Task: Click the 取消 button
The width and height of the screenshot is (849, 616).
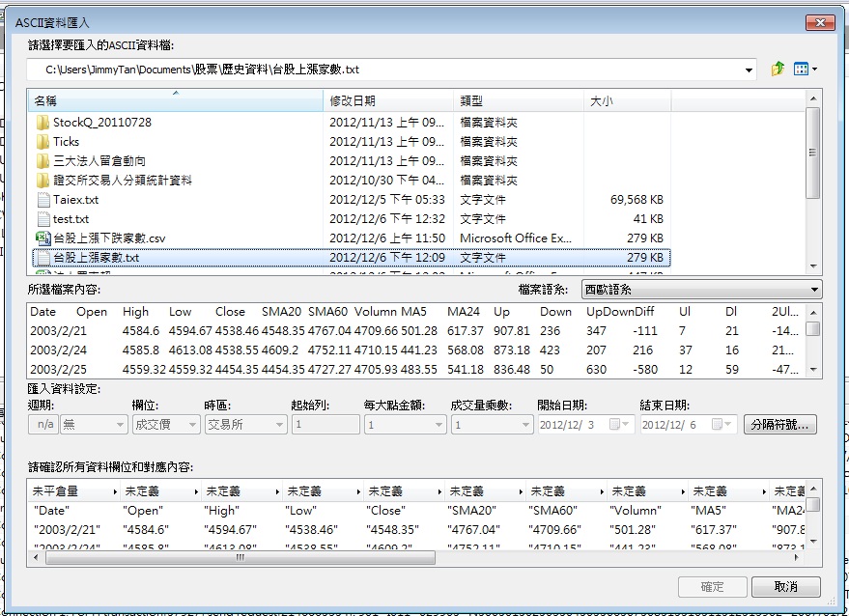Action: pyautogui.click(x=785, y=587)
